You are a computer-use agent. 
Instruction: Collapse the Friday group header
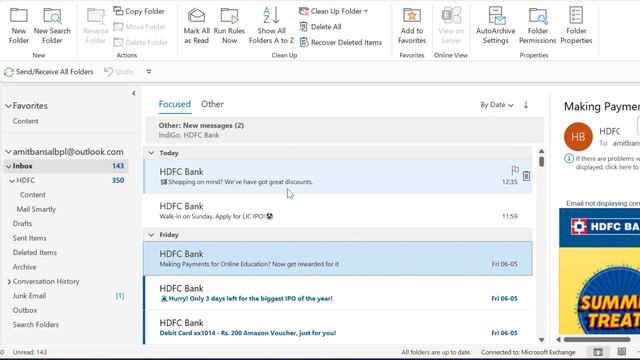[151, 235]
